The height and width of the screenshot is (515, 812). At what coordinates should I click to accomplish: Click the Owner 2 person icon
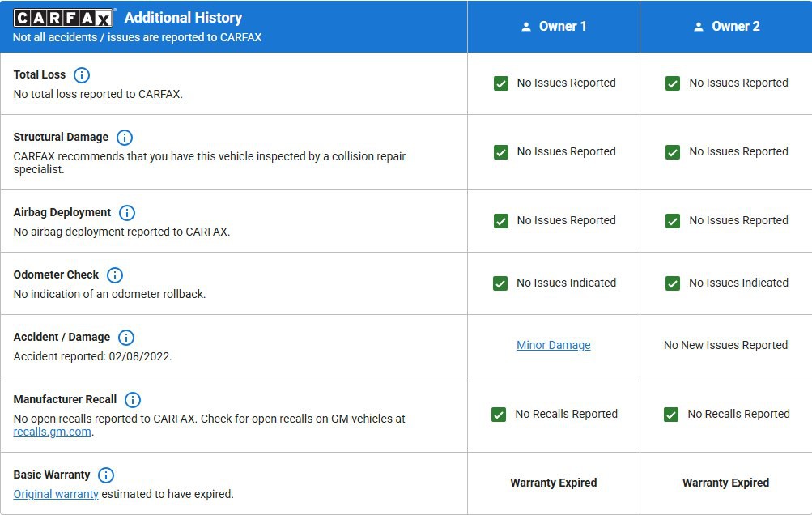[699, 27]
